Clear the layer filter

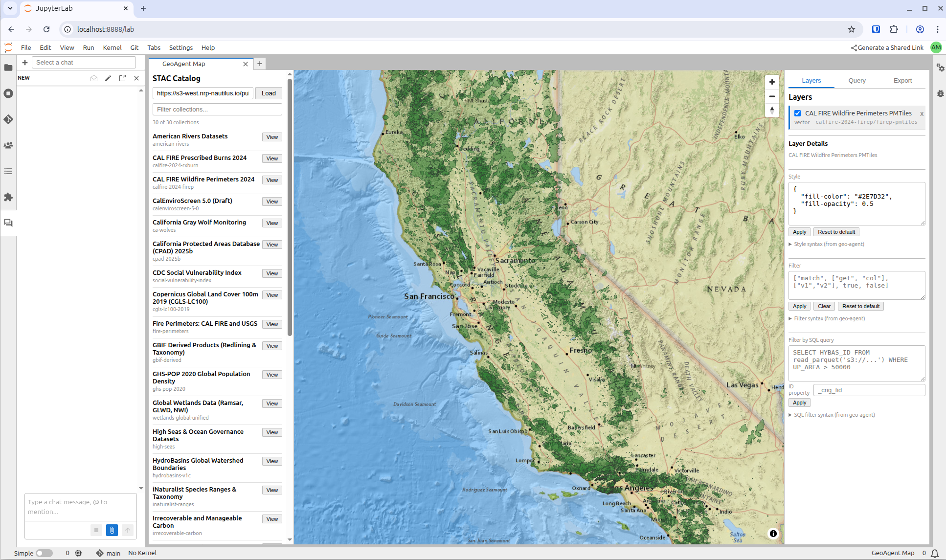click(824, 306)
